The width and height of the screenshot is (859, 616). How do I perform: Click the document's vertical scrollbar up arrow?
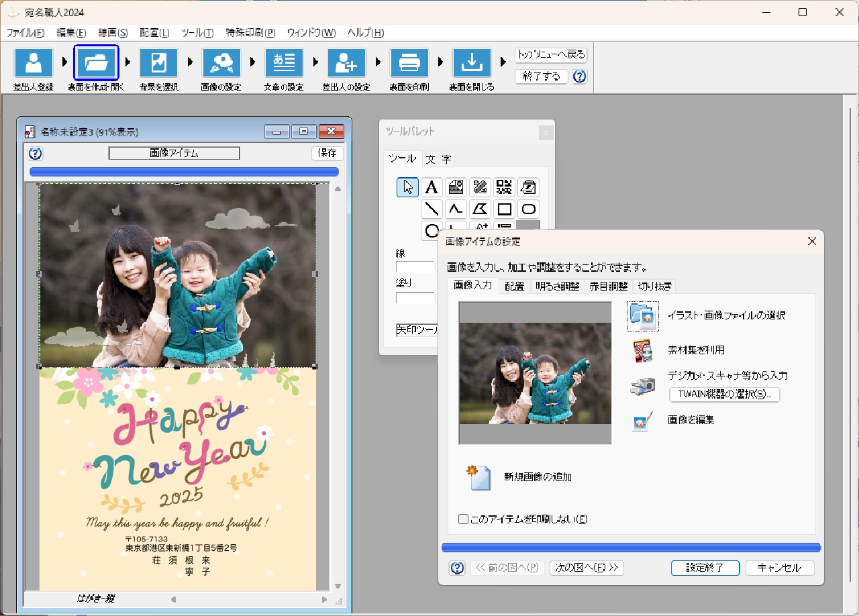tap(338, 190)
